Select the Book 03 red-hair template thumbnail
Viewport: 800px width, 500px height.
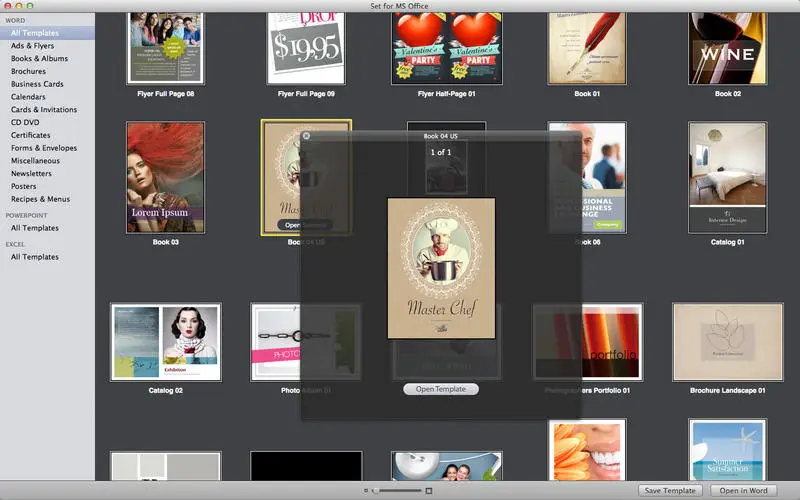coord(165,178)
